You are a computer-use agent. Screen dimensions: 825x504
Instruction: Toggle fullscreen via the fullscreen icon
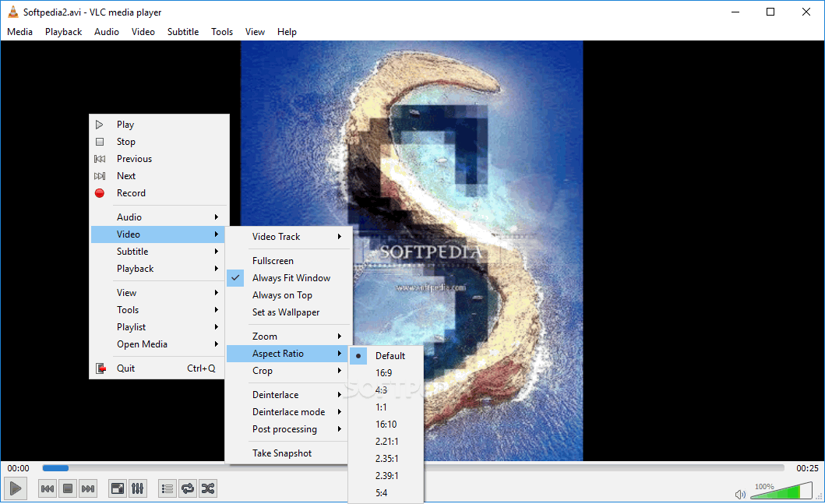pyautogui.click(x=118, y=488)
